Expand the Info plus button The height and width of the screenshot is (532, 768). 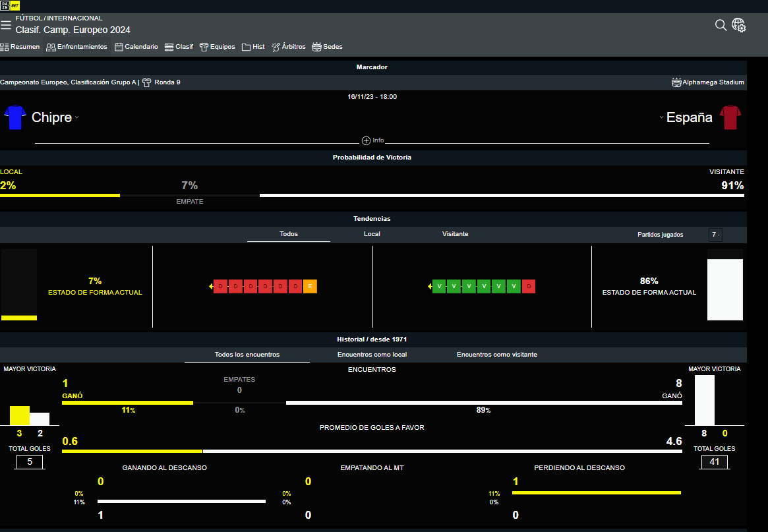[x=366, y=140]
